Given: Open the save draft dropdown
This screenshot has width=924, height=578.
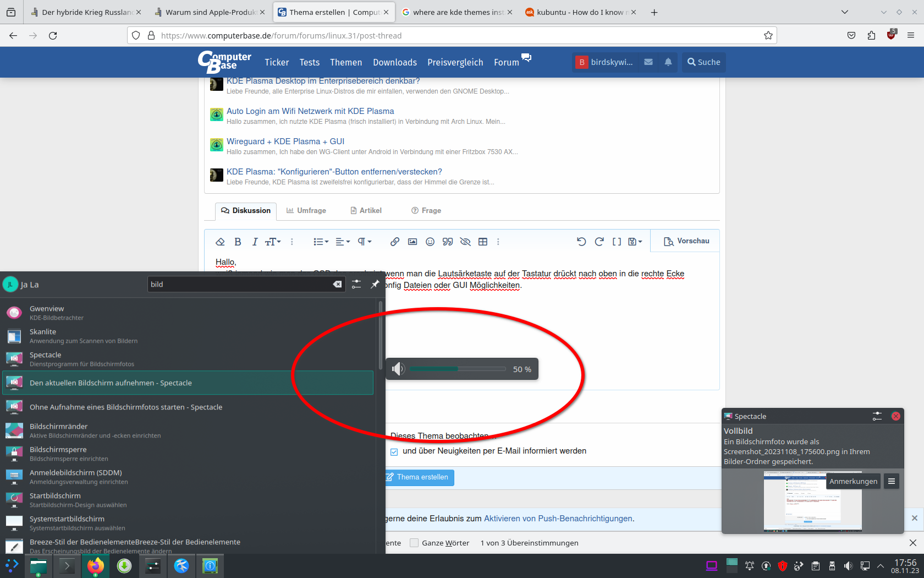Looking at the screenshot, I should pyautogui.click(x=635, y=242).
